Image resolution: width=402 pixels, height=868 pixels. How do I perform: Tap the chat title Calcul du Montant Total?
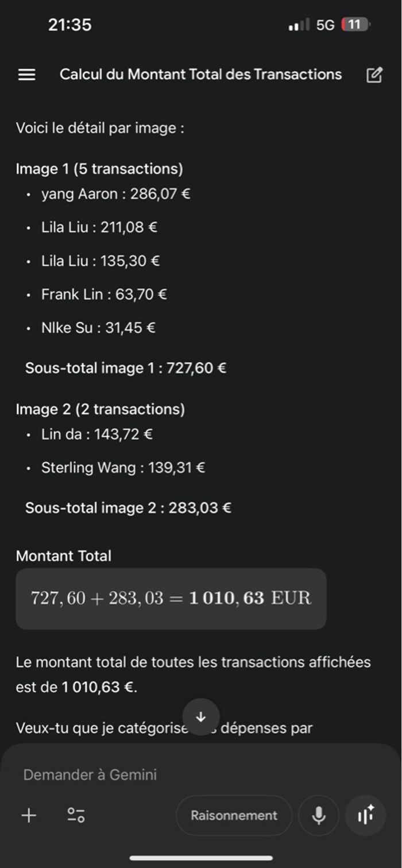pos(200,75)
